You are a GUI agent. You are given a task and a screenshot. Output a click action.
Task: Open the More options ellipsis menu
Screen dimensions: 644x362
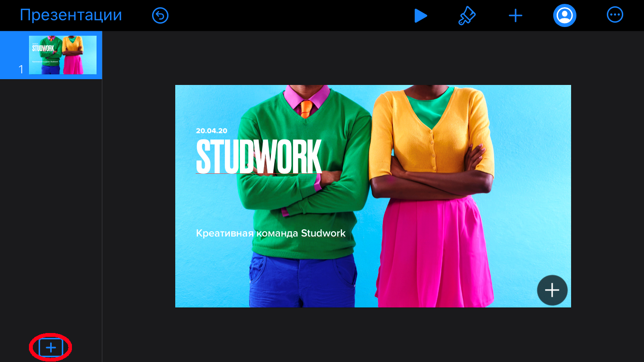(x=615, y=15)
